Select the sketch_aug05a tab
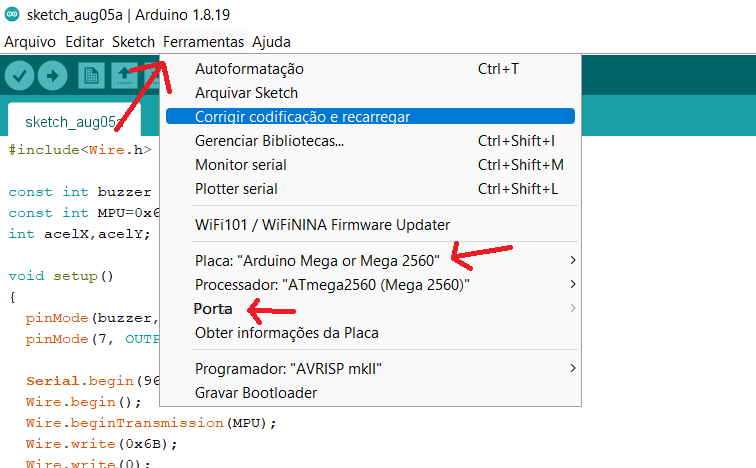Viewport: 756px width, 468px height. pos(75,120)
